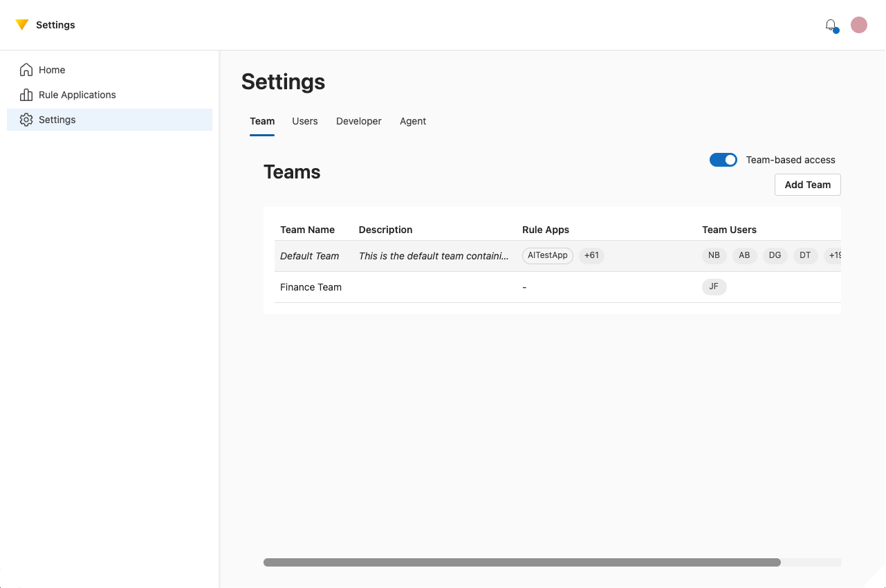Click the horizontal scrollbar at the bottom
This screenshot has width=886, height=588.
pos(521,562)
